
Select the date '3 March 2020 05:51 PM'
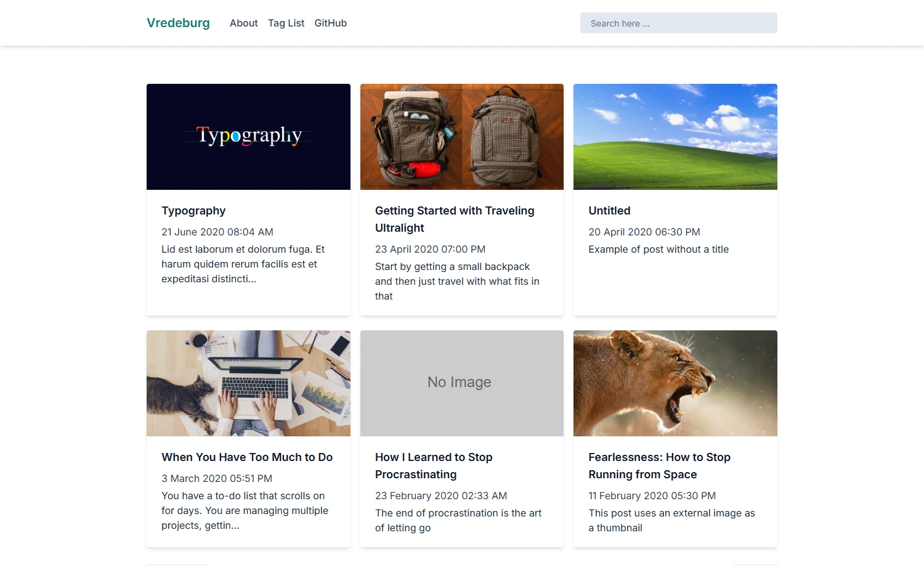[x=217, y=478]
